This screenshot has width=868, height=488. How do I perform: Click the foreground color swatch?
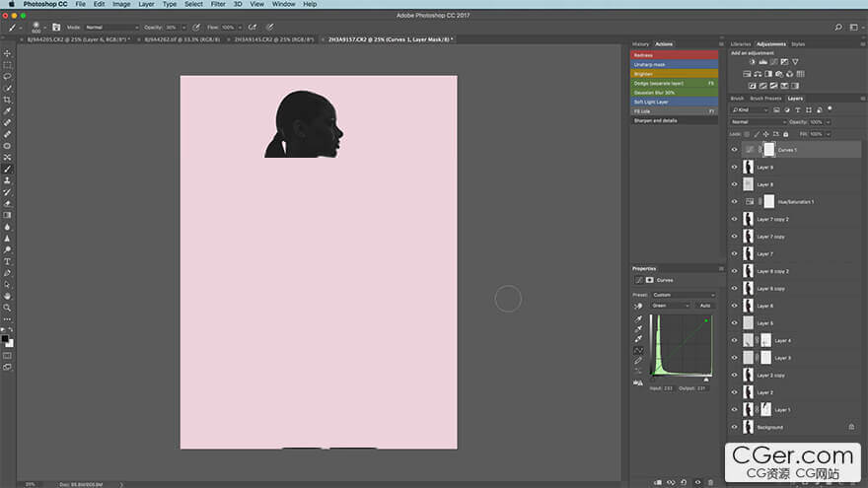[x=5, y=338]
